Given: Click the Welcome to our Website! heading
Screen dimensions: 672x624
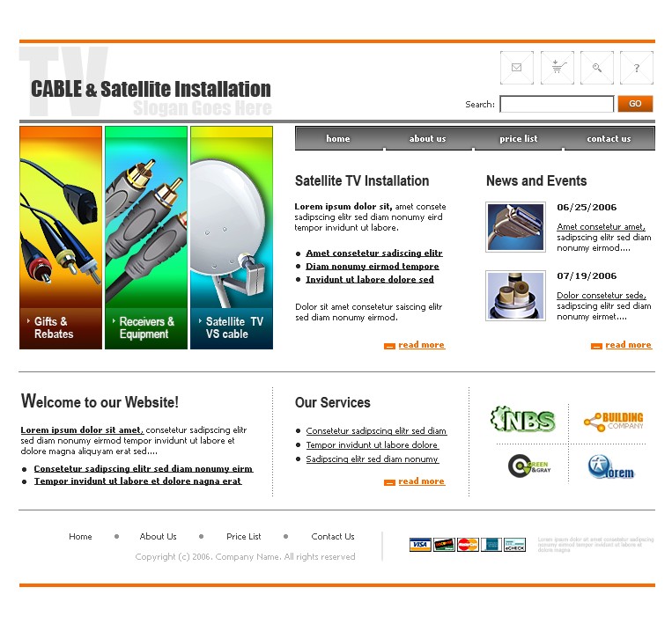Looking at the screenshot, I should [100, 401].
